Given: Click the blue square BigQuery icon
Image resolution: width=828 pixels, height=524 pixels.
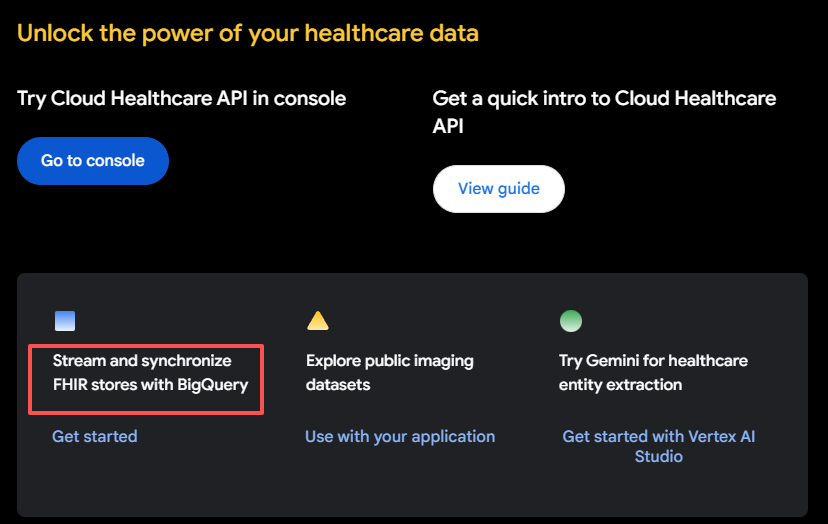Looking at the screenshot, I should [65, 321].
